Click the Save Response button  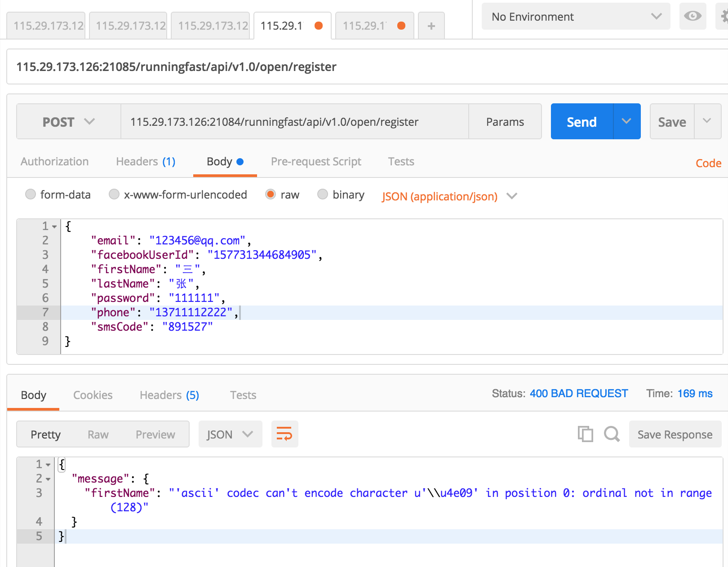pos(675,434)
